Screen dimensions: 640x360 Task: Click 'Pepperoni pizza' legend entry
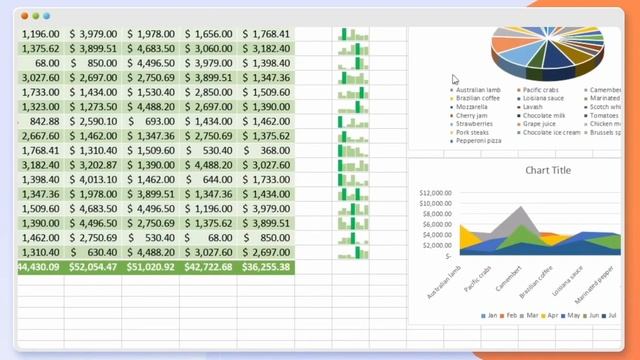(x=476, y=141)
